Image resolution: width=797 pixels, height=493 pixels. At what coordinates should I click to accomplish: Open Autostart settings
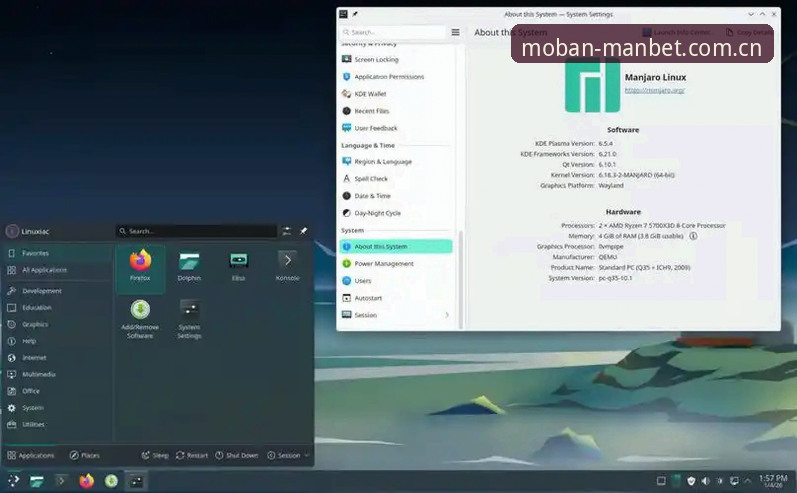pyautogui.click(x=396, y=298)
